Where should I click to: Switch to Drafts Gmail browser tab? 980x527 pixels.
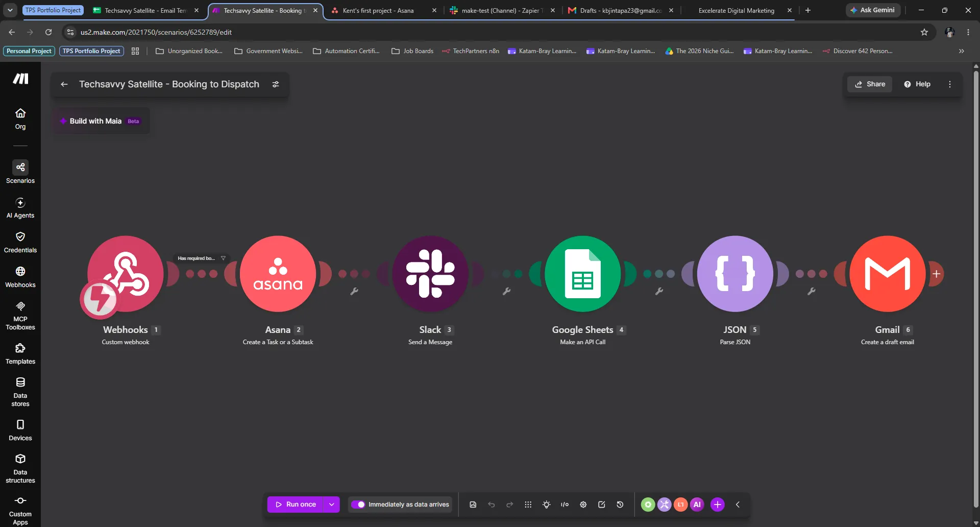point(621,10)
